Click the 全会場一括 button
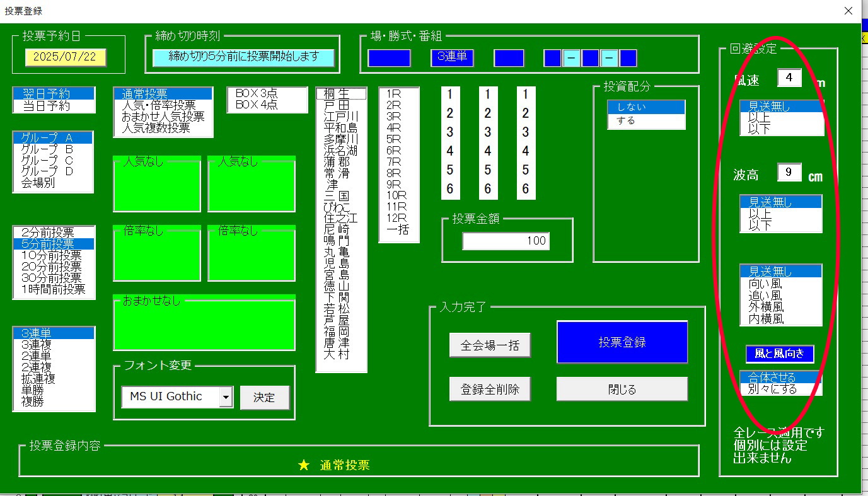This screenshot has width=868, height=496. (x=490, y=345)
